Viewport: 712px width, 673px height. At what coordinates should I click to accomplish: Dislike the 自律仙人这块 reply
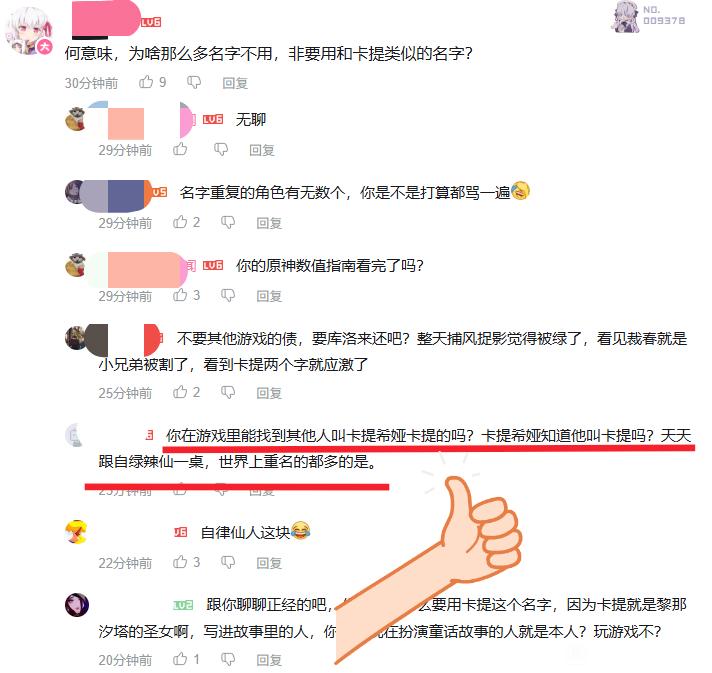[228, 563]
